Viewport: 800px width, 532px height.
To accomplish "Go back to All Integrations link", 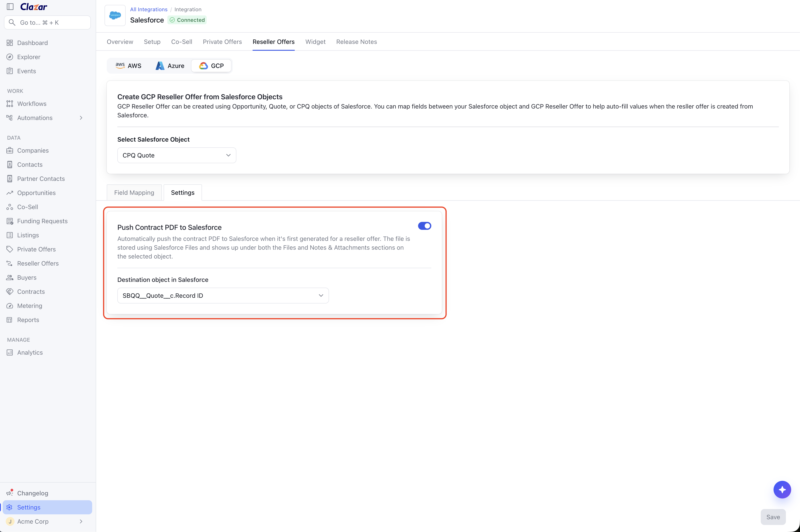I will tap(149, 9).
